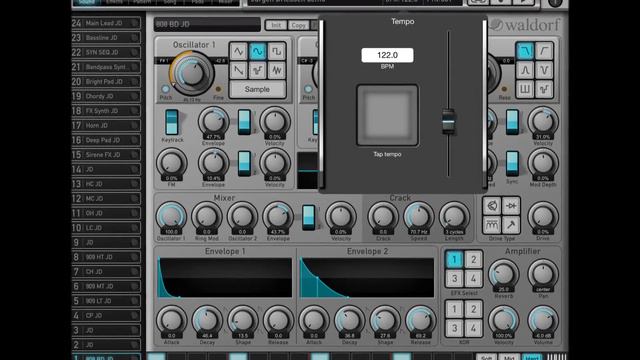The image size is (640, 360).
Task: Choose the notch filter type icon
Action: tap(544, 70)
